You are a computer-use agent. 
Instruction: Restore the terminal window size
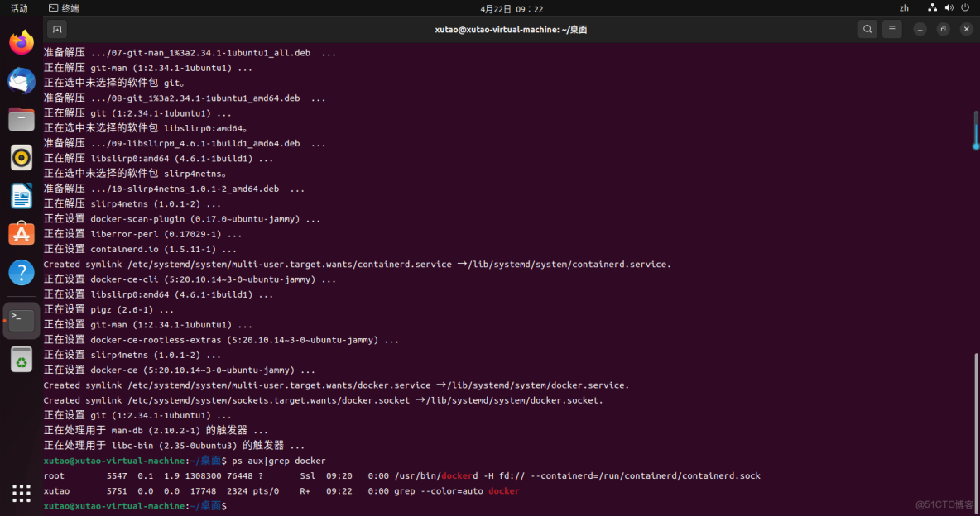tap(943, 30)
